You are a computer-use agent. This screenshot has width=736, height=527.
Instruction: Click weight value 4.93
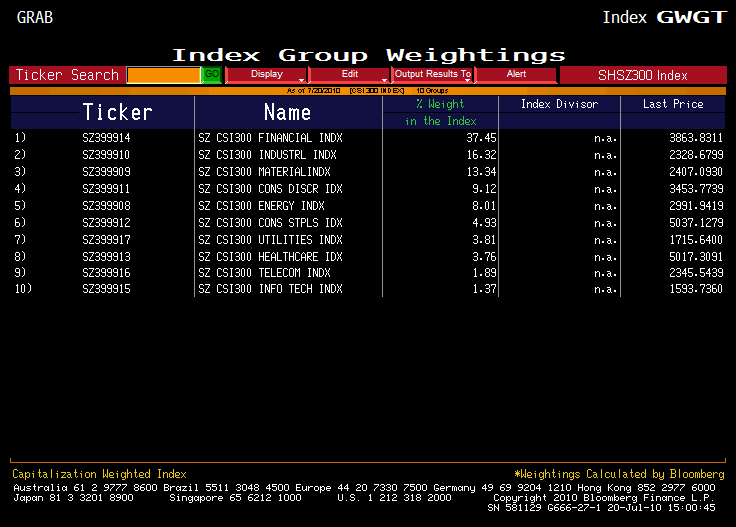(484, 222)
